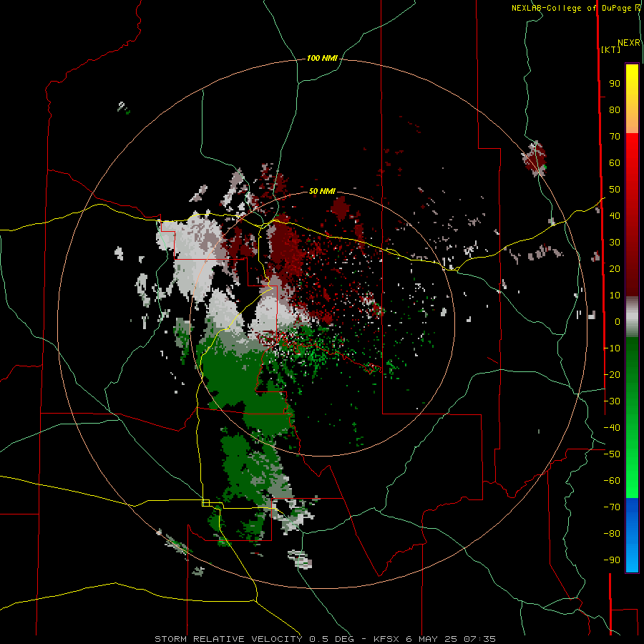Click the 60 value on the velocity scale
The height and width of the screenshot is (644, 644).
(x=615, y=163)
